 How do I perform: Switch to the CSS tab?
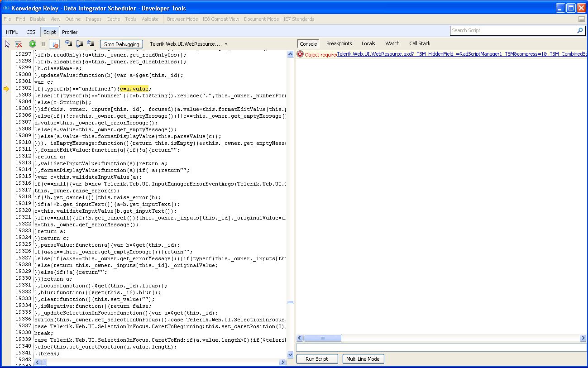(x=31, y=32)
